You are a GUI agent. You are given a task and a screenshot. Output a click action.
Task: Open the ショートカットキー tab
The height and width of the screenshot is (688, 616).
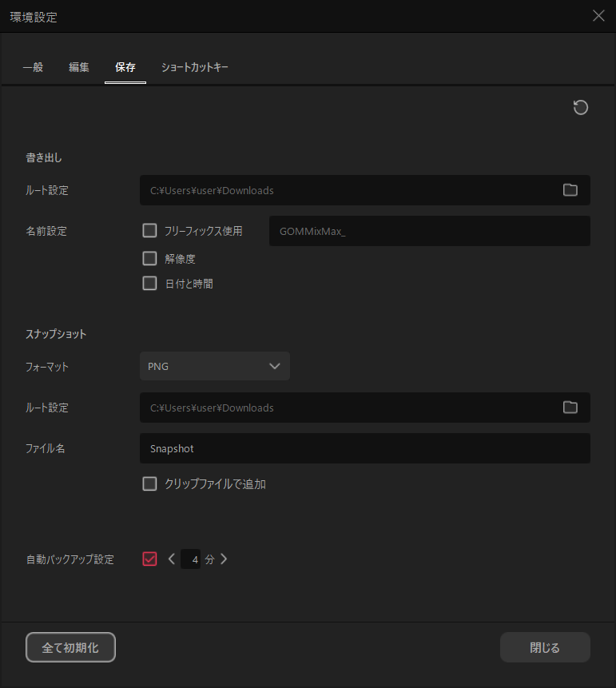pos(194,68)
